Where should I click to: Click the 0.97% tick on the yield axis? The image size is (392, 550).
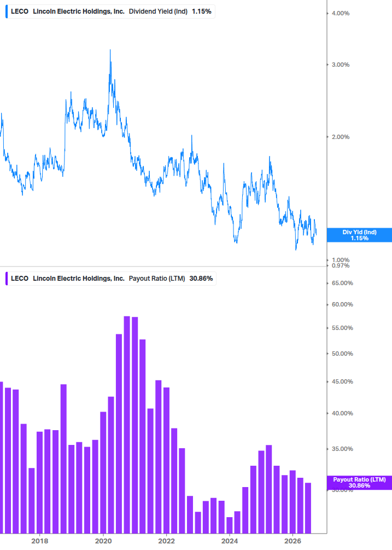(341, 265)
